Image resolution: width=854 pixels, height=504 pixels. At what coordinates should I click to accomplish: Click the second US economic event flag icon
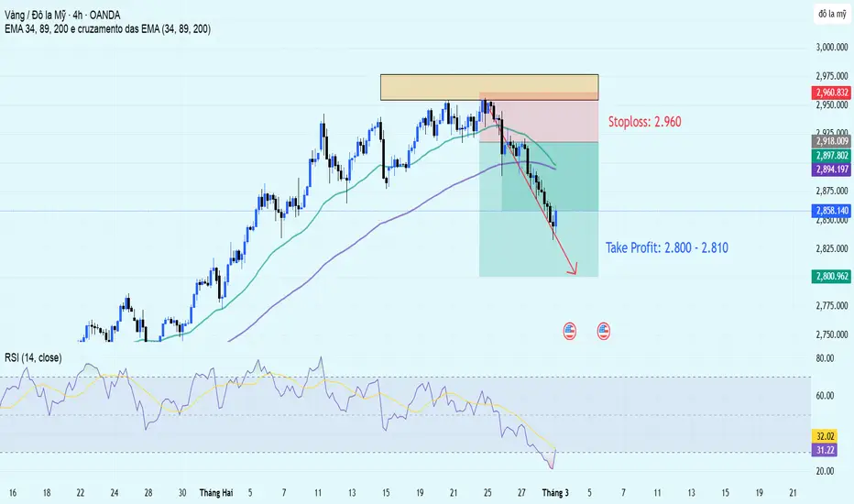(x=604, y=331)
